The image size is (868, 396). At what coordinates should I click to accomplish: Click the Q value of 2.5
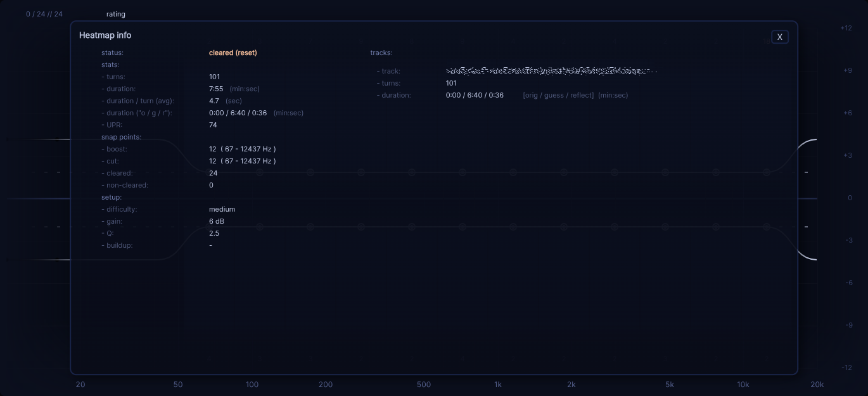click(x=214, y=233)
